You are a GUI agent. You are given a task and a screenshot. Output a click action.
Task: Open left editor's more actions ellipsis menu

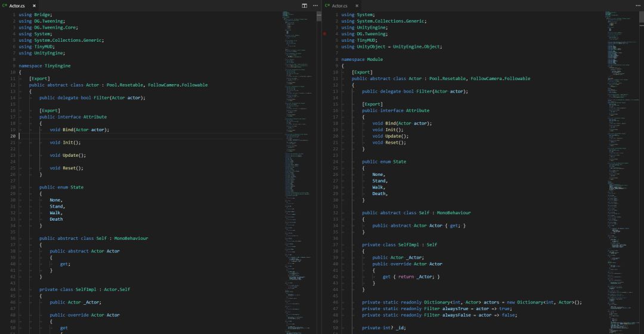315,5
